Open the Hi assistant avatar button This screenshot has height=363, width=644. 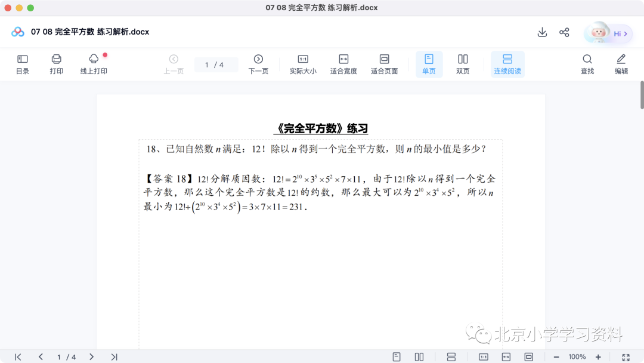[608, 33]
